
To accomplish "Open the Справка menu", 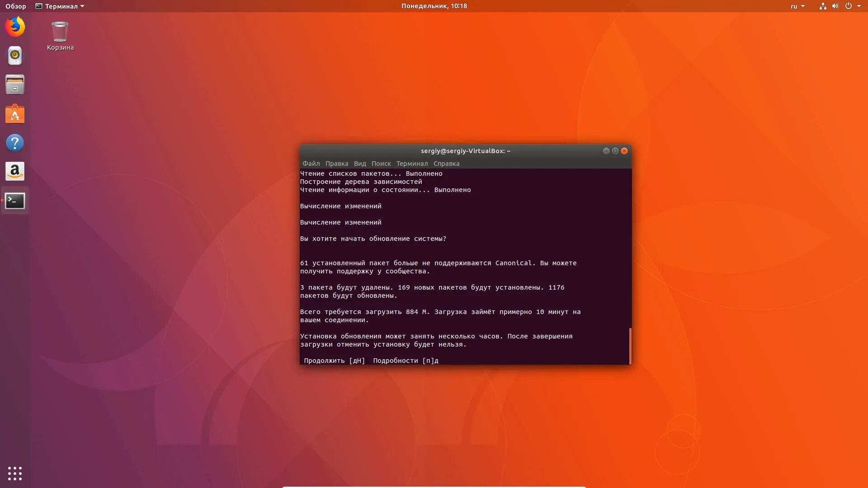I will click(446, 164).
